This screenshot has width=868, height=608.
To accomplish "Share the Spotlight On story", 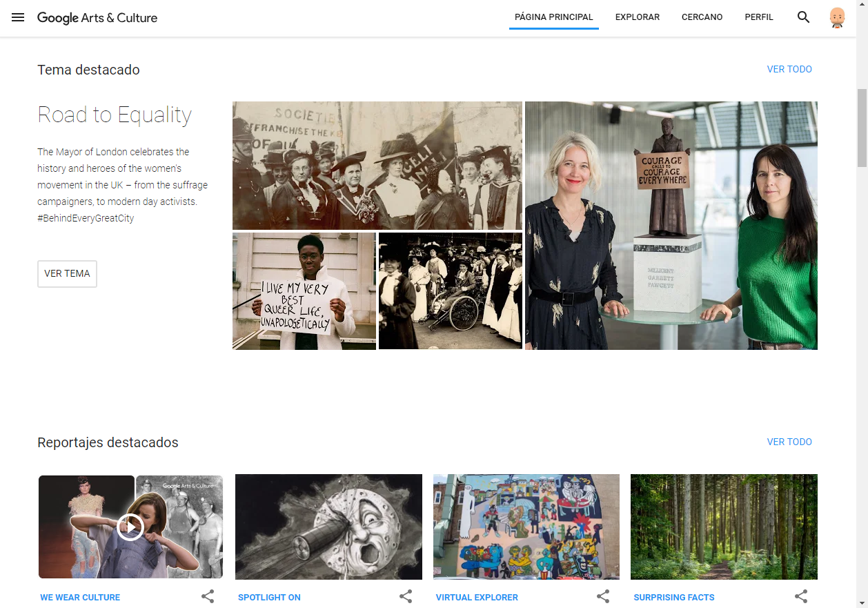I will tap(406, 596).
